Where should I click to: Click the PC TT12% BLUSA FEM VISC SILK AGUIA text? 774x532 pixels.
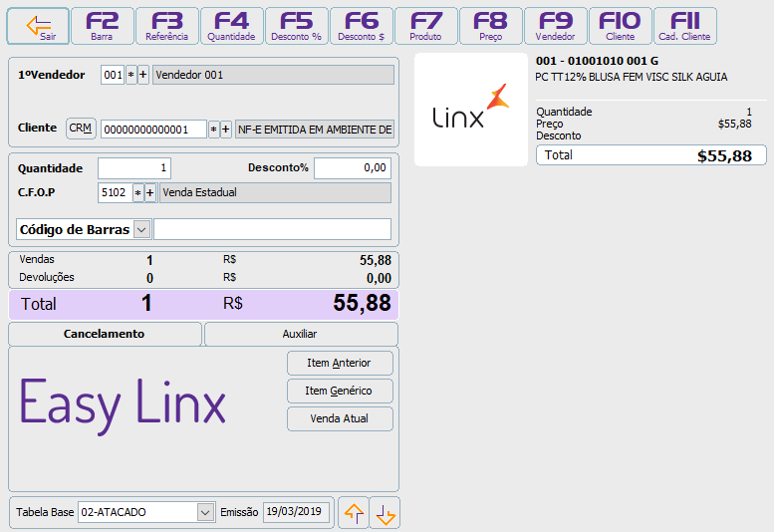click(632, 77)
